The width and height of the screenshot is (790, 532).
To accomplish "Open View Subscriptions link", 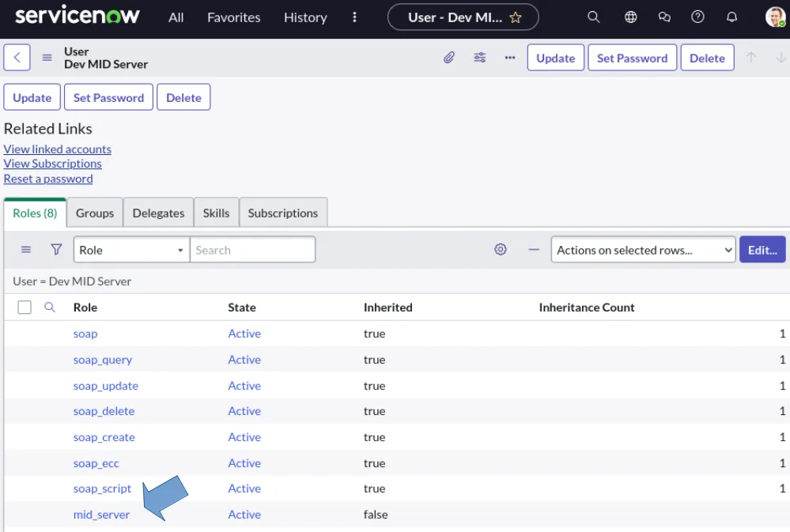I will (x=52, y=164).
